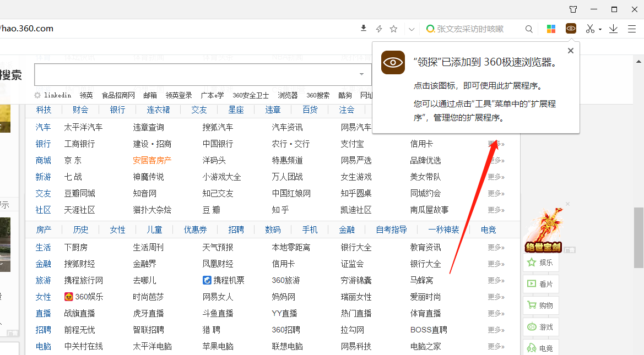Image resolution: width=644 pixels, height=355 pixels.
Task: Click the page vertical scrollbar thumb
Action: pyautogui.click(x=638, y=238)
